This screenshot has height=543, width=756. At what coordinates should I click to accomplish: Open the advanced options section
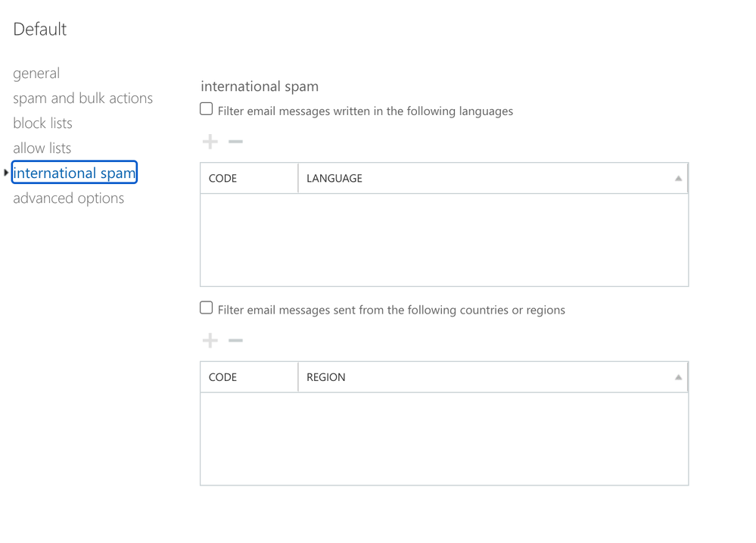[x=68, y=198]
